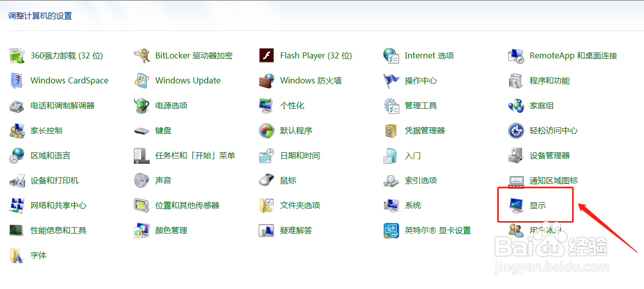Open the 网络和共享中心 link
The image size is (644, 289).
pyautogui.click(x=58, y=206)
